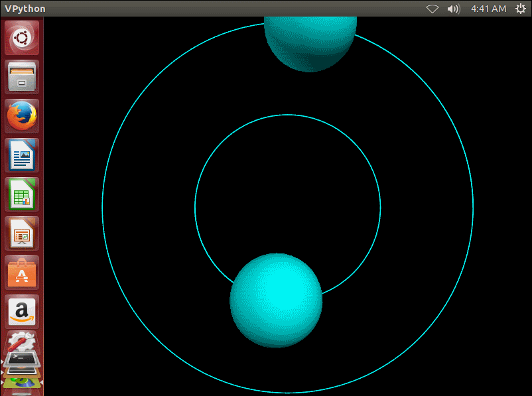The width and height of the screenshot is (532, 396).
Task: Show the calendar from the 4:41 AM clock
Action: [489, 9]
